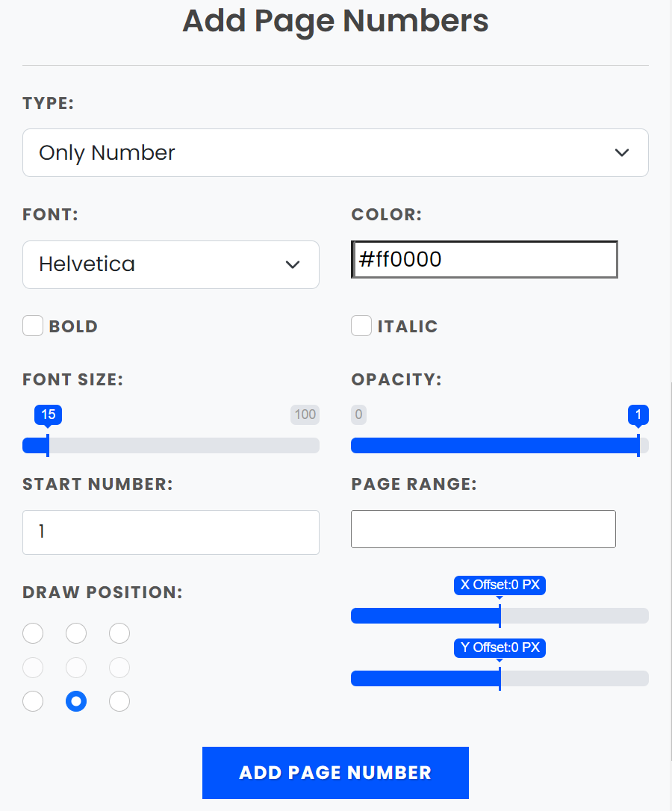Viewport: 672px width, 811px height.
Task: Enable the Bold checkbox
Action: coord(33,326)
